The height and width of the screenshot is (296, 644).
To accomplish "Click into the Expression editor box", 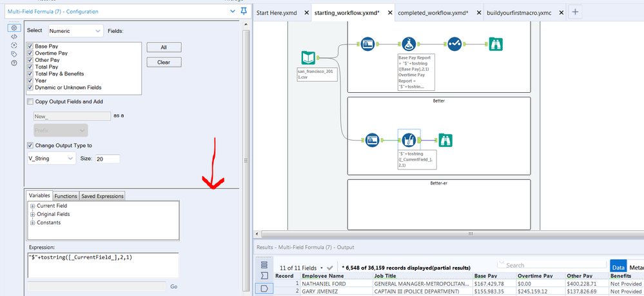I will point(102,265).
